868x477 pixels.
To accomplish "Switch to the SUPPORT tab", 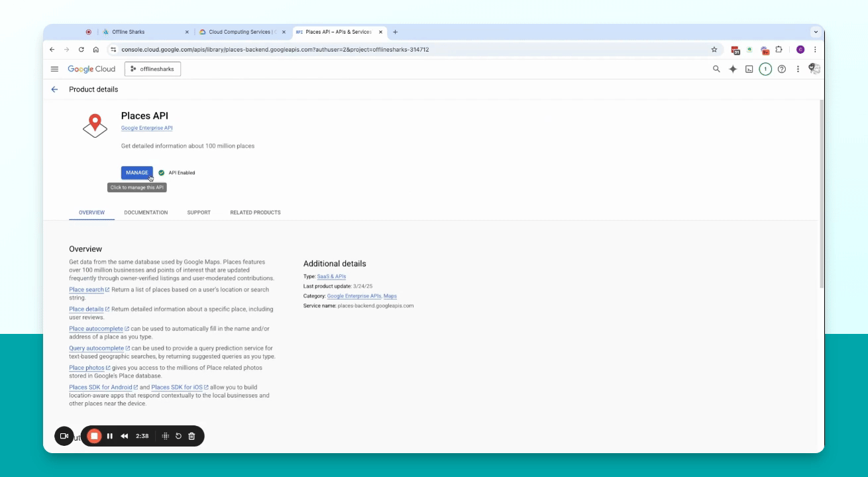I will [199, 213].
